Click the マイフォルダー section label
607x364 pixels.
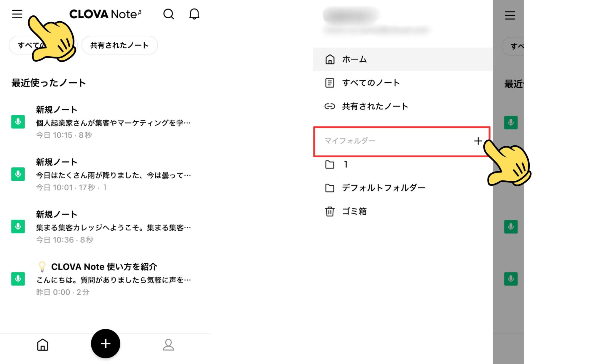tap(350, 141)
